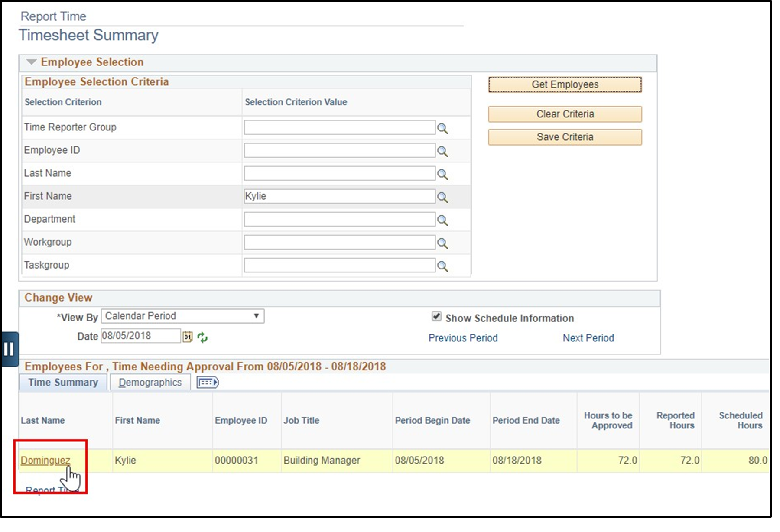The image size is (780, 532).
Task: Open the Department lookup icon
Action: (442, 219)
